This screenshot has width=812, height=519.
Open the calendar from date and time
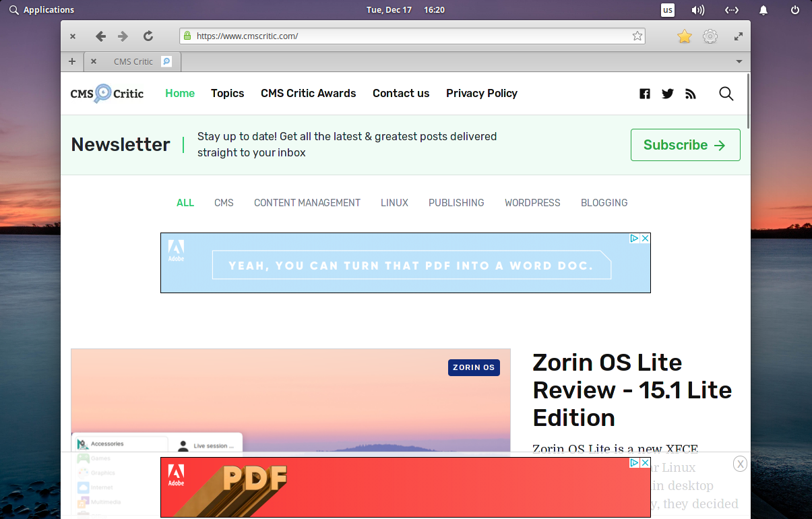click(406, 10)
